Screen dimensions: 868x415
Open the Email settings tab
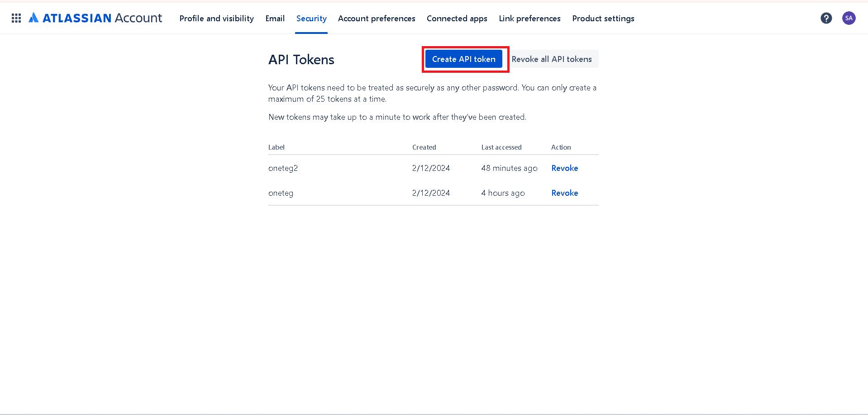point(275,19)
